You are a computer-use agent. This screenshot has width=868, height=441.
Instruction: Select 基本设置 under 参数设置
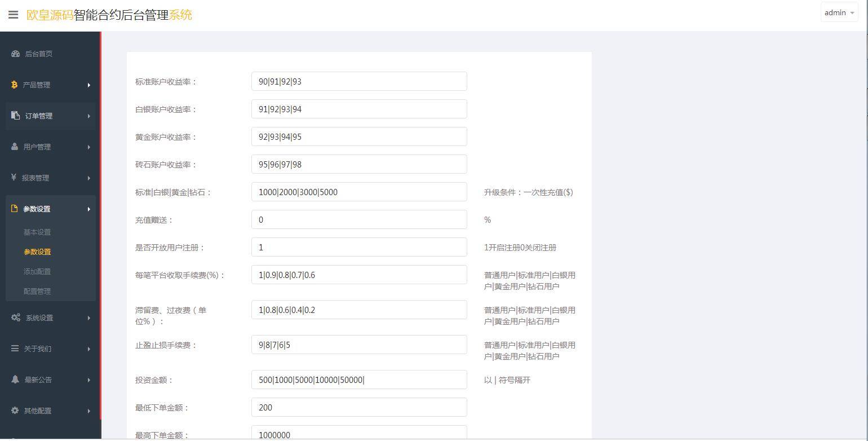(37, 232)
